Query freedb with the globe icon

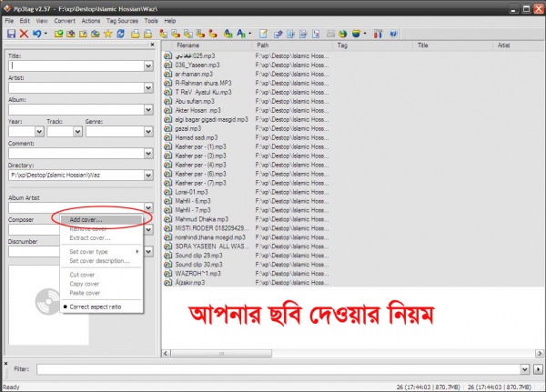click(343, 34)
